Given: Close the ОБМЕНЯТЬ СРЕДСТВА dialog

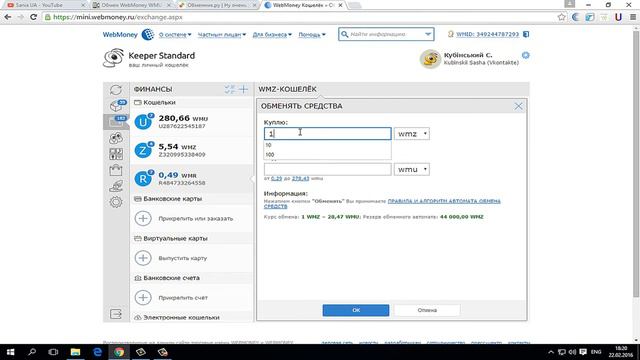Looking at the screenshot, I should pyautogui.click(x=518, y=106).
